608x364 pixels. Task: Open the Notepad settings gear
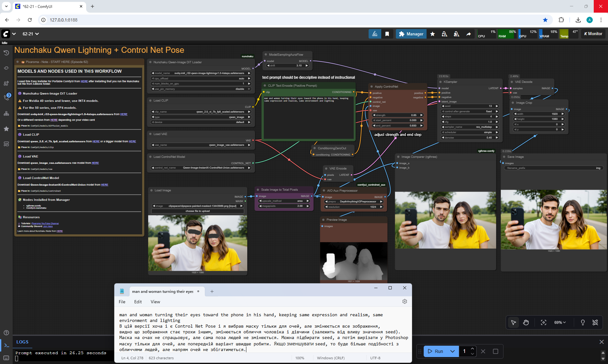coord(404,302)
